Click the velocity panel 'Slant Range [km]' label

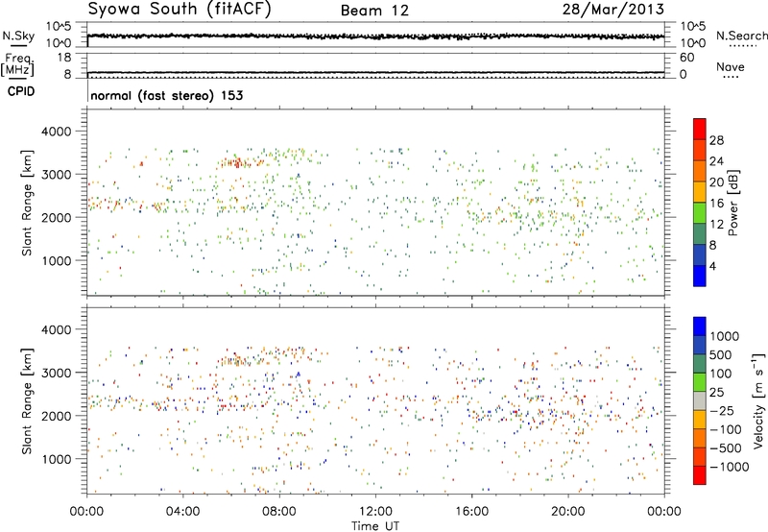click(x=27, y=401)
